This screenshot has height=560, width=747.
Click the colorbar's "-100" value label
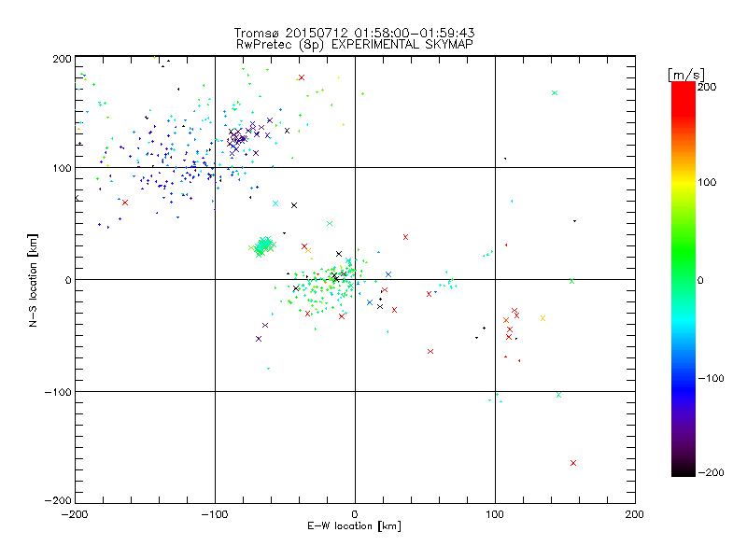click(x=711, y=378)
